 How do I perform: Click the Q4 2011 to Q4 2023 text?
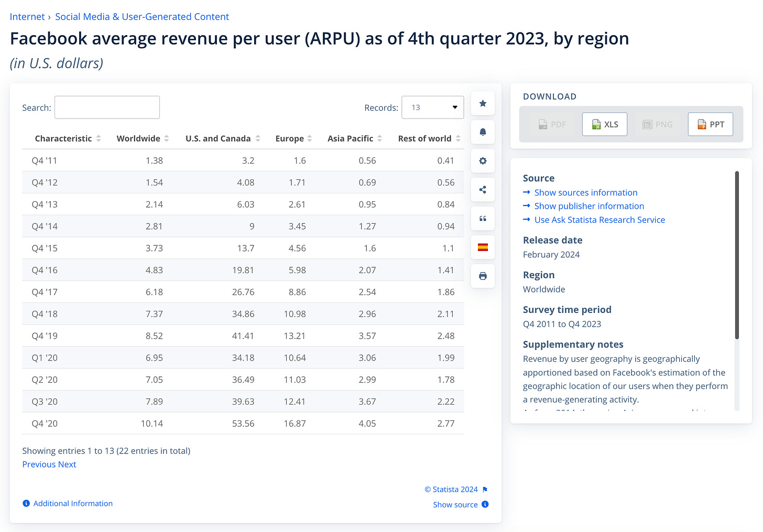pos(562,324)
